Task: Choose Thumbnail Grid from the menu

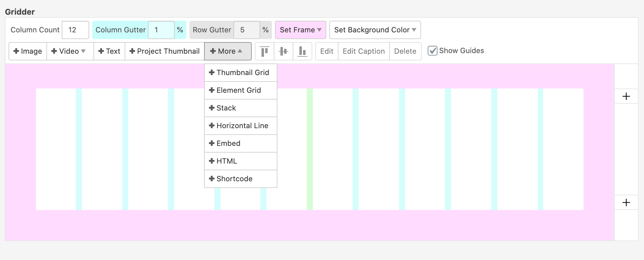Action: point(240,73)
